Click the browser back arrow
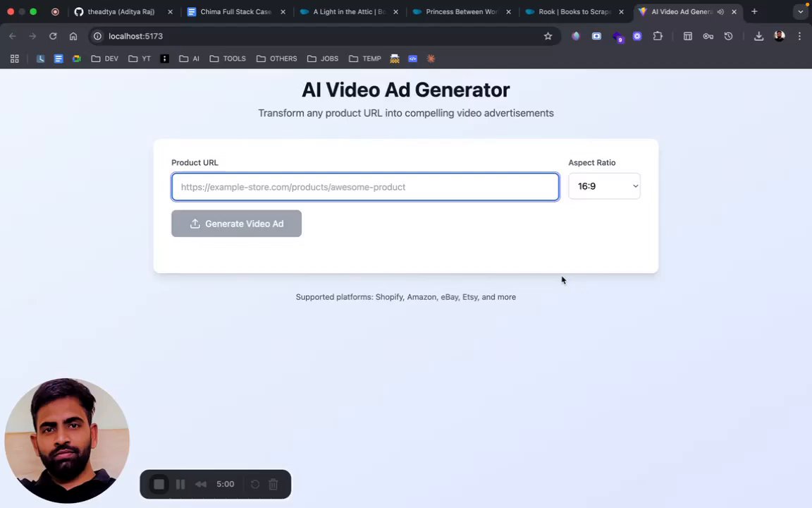The width and height of the screenshot is (812, 508). pos(13,36)
